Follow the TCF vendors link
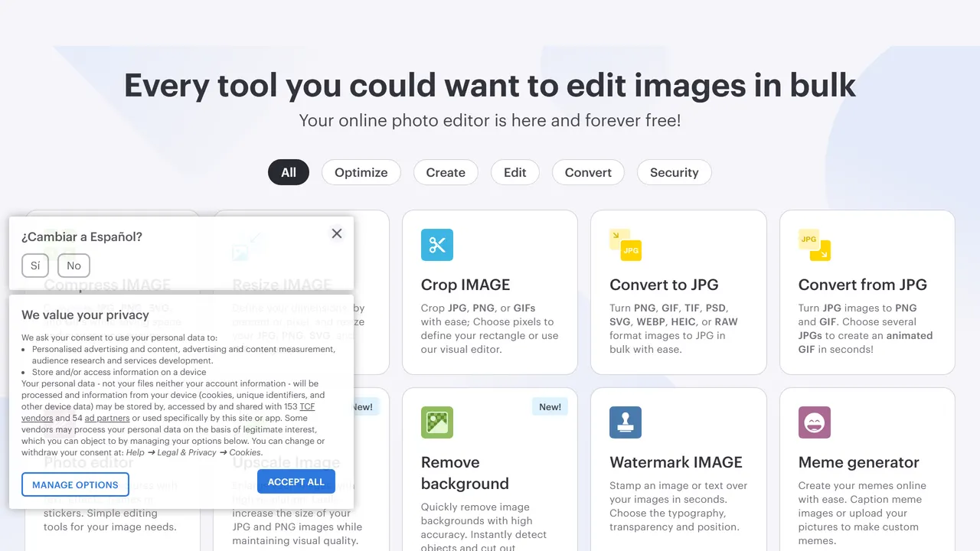980x551 pixels. click(x=168, y=412)
